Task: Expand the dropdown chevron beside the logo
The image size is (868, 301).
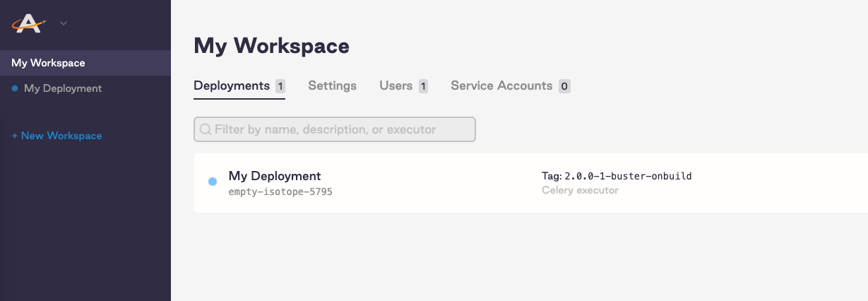Action: (x=64, y=23)
